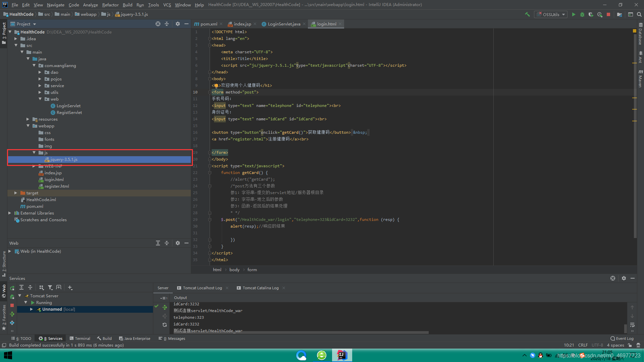Click Open in New Tab icon in Services
Screen dimensions: 644x362
click(x=59, y=288)
